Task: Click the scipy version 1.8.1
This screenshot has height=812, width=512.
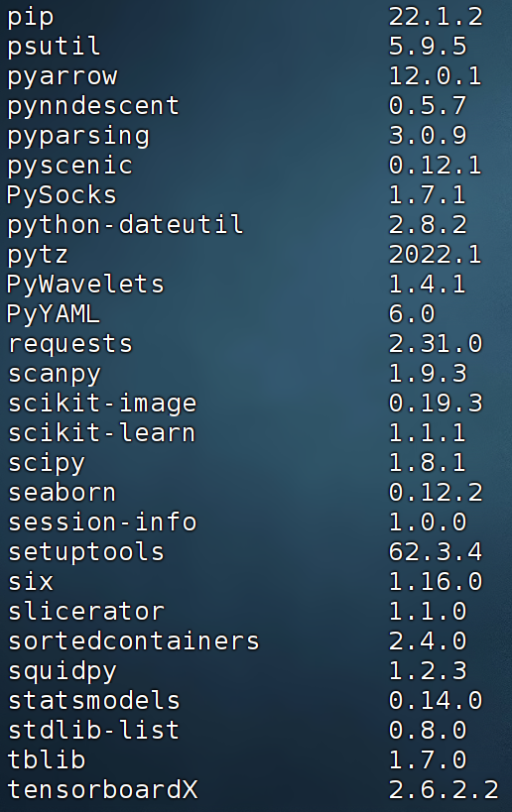Action: (x=428, y=462)
